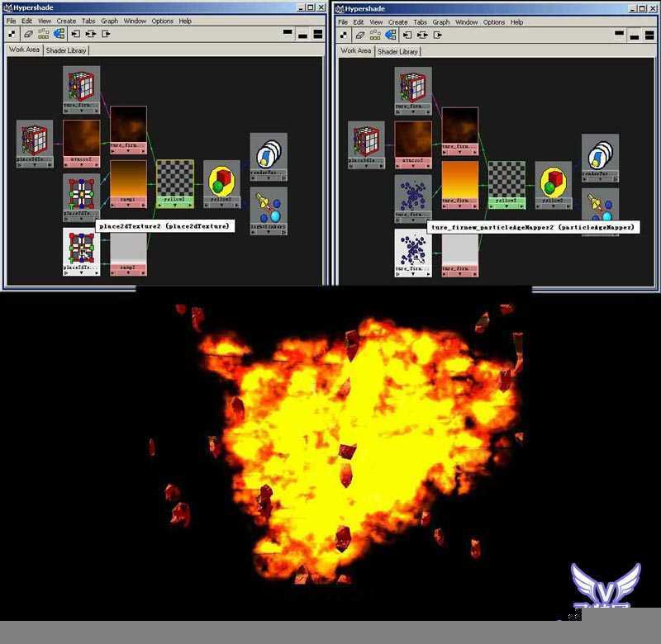Click Graph Materials on Selected in right Hypershade
Viewport: 661px width, 644px height.
coord(391,36)
